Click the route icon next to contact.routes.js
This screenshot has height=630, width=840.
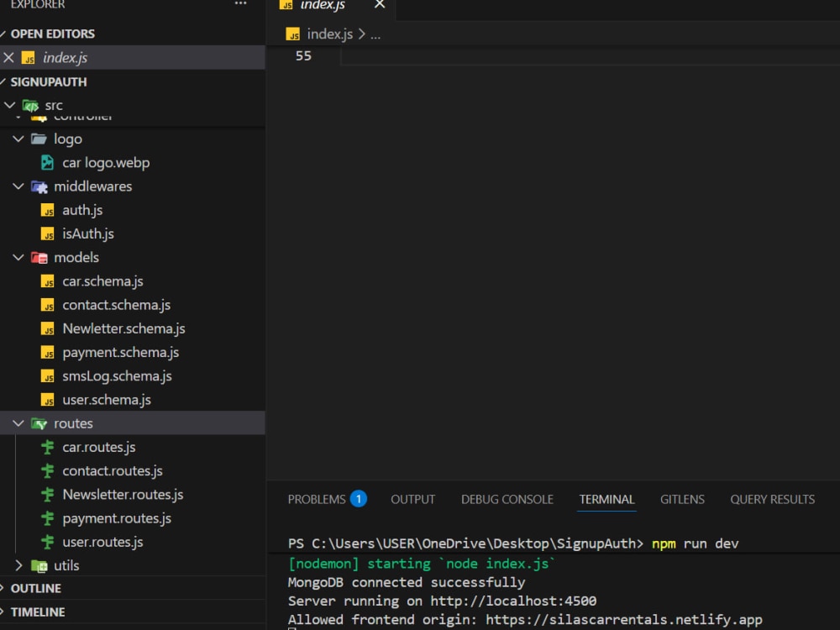point(48,471)
